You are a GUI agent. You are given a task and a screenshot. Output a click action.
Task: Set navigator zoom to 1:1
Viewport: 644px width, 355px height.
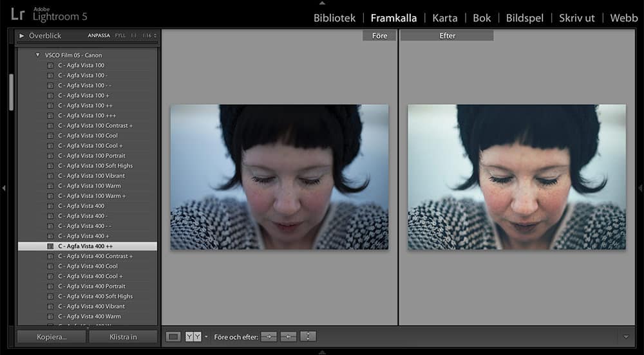[x=134, y=36]
